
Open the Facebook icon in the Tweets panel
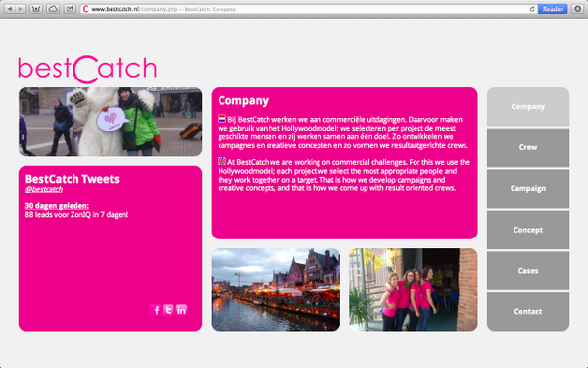(155, 310)
